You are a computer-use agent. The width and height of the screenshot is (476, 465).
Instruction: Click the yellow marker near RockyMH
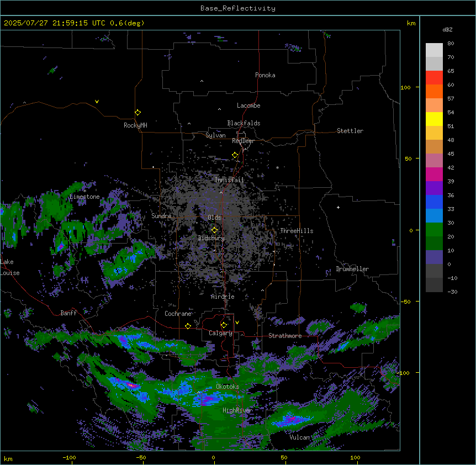pos(137,113)
